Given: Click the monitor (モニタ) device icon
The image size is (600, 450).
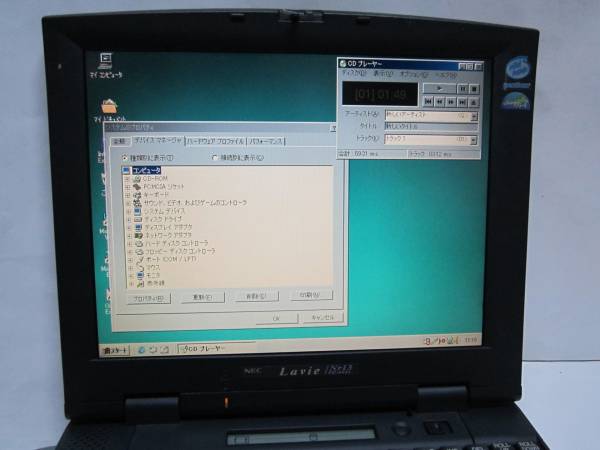Looking at the screenshot, I should coord(140,275).
